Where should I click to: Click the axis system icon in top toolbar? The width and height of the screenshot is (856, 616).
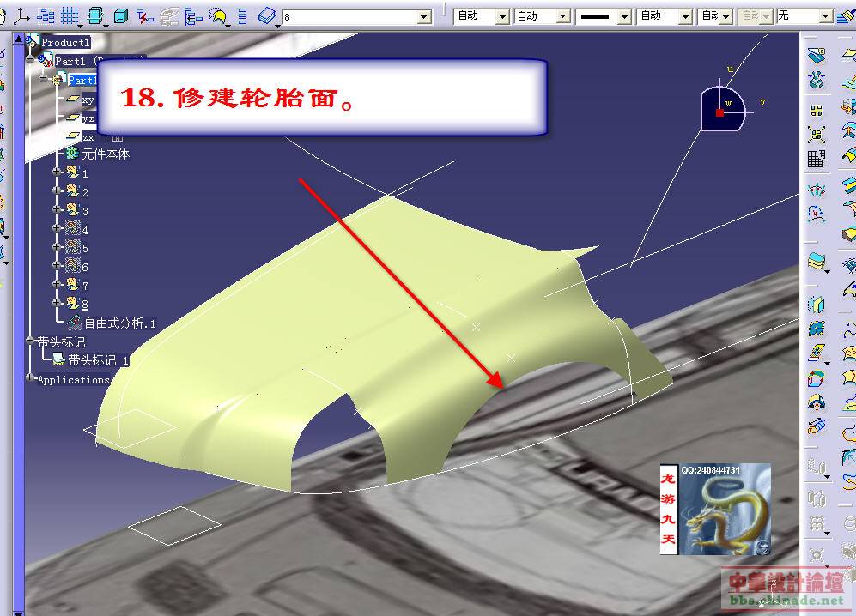[21, 15]
